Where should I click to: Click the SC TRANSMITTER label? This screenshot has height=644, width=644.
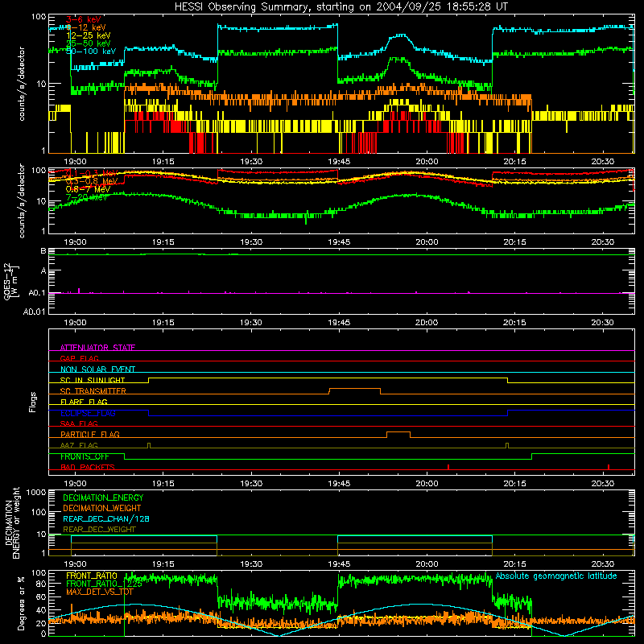[x=93, y=391]
